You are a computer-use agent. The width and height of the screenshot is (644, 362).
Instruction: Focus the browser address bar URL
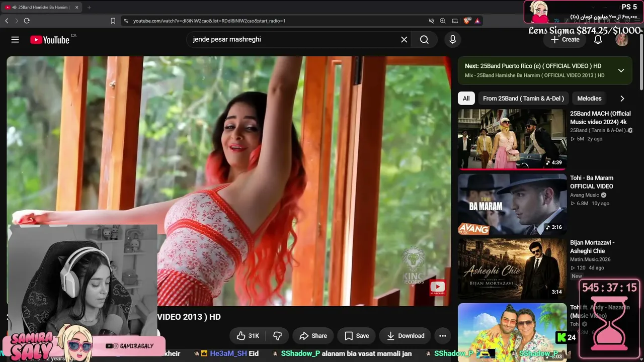click(x=209, y=21)
